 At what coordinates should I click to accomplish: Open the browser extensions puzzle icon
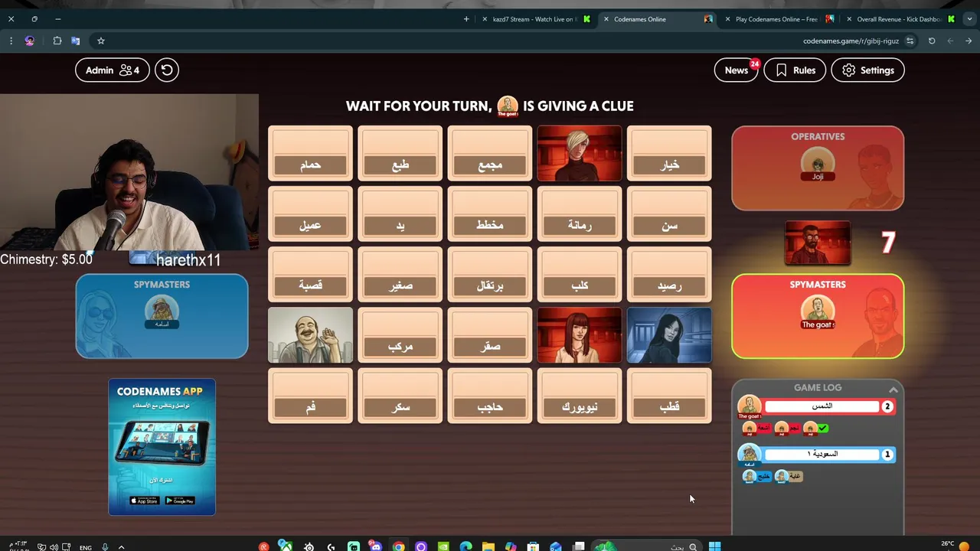click(x=57, y=41)
